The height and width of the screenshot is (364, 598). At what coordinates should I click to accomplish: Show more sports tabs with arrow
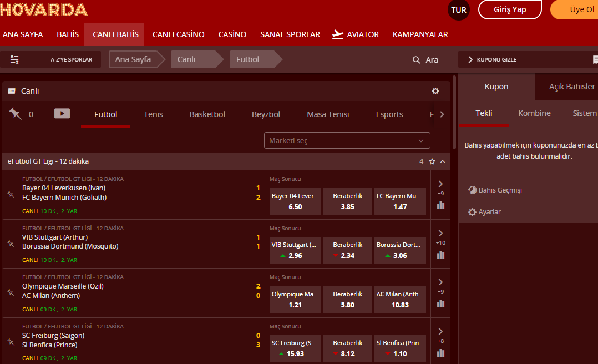pyautogui.click(x=442, y=114)
